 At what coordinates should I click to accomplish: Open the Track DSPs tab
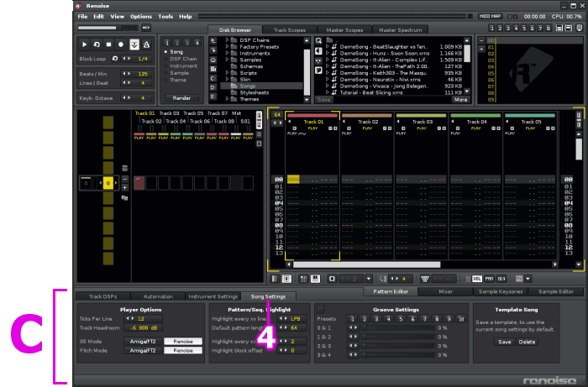point(102,296)
